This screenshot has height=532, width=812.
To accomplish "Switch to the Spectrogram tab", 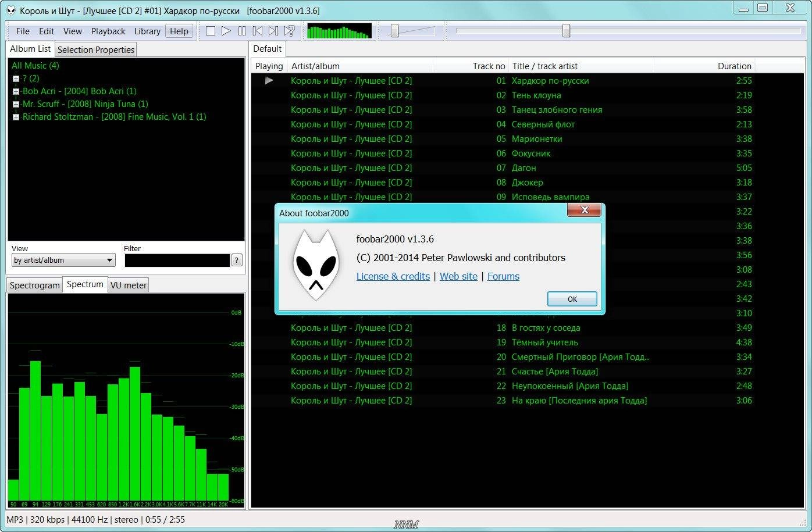I will 35,285.
